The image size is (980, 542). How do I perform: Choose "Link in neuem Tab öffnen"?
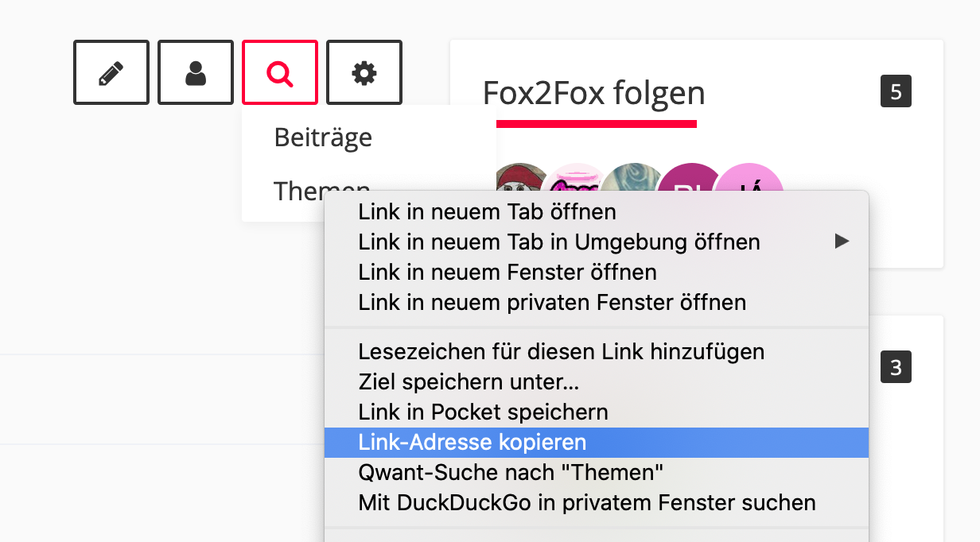[x=487, y=212]
